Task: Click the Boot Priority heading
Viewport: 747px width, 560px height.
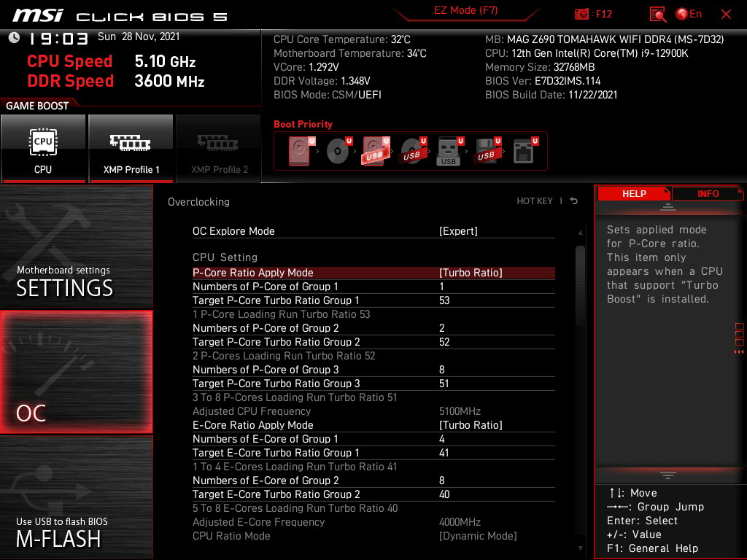Action: [x=303, y=124]
